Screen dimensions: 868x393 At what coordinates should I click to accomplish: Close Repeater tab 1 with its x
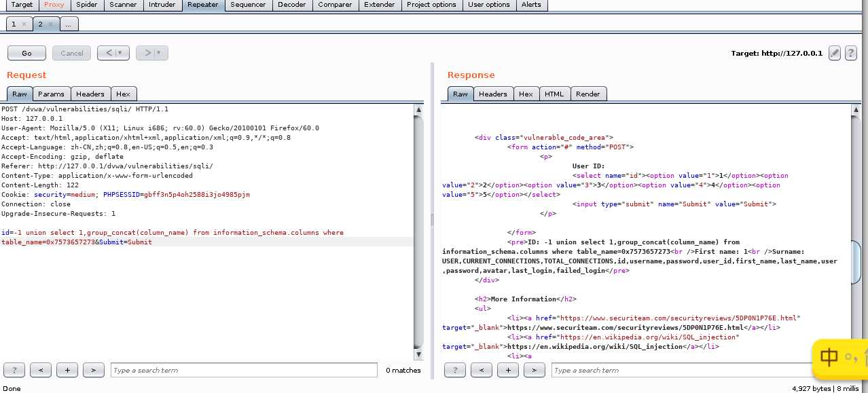click(x=24, y=24)
